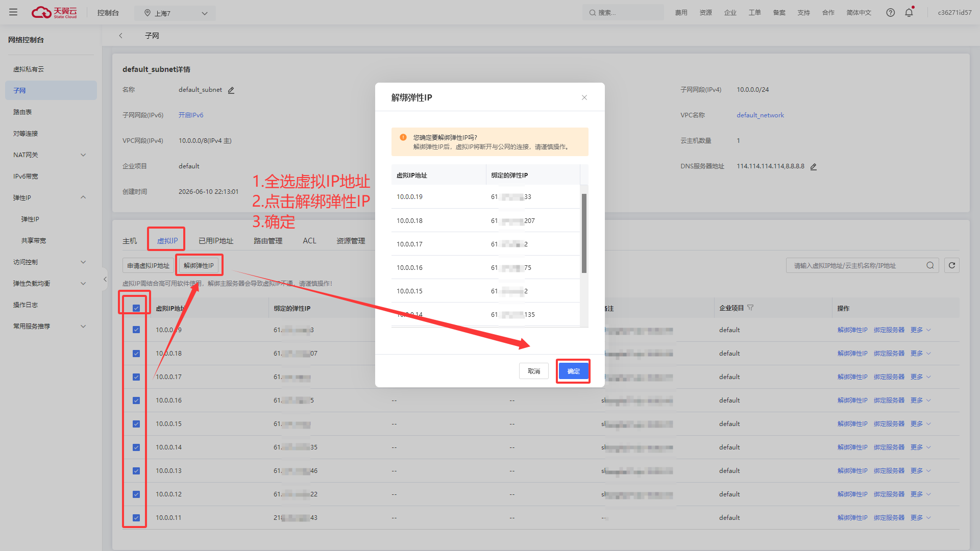The width and height of the screenshot is (980, 551).
Task: Open the 工单 top menu
Action: pyautogui.click(x=754, y=13)
